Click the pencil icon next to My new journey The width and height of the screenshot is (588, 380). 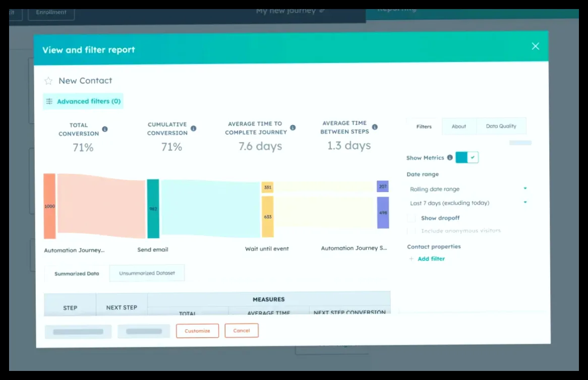322,11
